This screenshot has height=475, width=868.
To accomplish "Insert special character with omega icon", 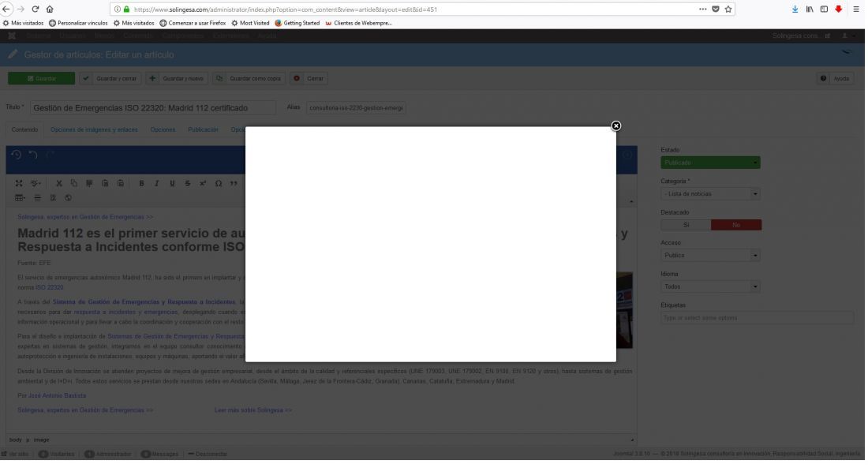I will 218,183.
